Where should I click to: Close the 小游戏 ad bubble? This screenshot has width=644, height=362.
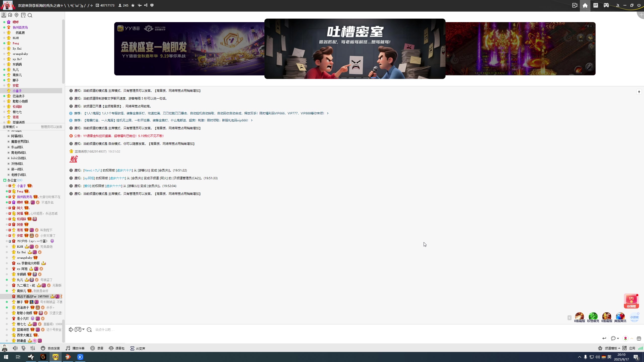click(638, 313)
